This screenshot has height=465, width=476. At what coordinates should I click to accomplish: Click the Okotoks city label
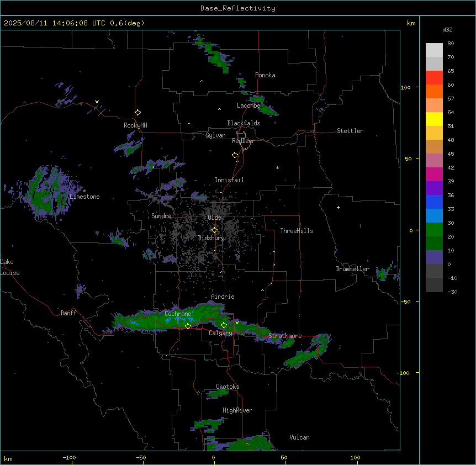point(228,387)
